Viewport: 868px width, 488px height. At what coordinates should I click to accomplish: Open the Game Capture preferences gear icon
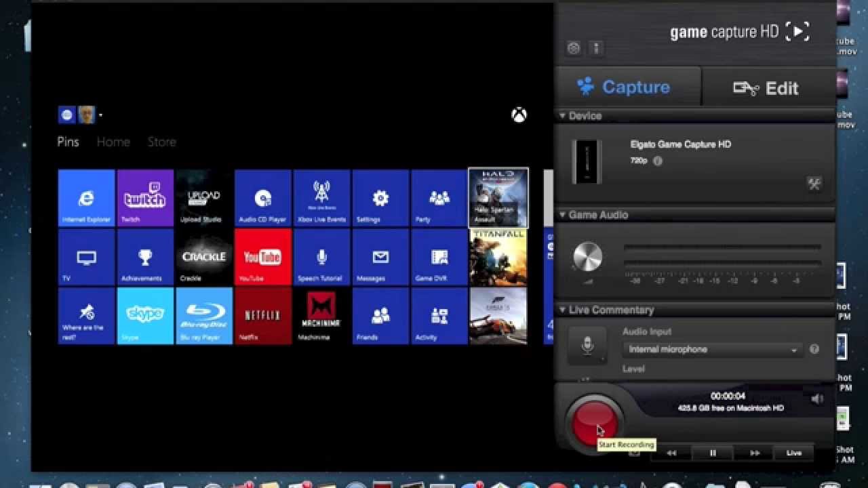click(x=574, y=48)
